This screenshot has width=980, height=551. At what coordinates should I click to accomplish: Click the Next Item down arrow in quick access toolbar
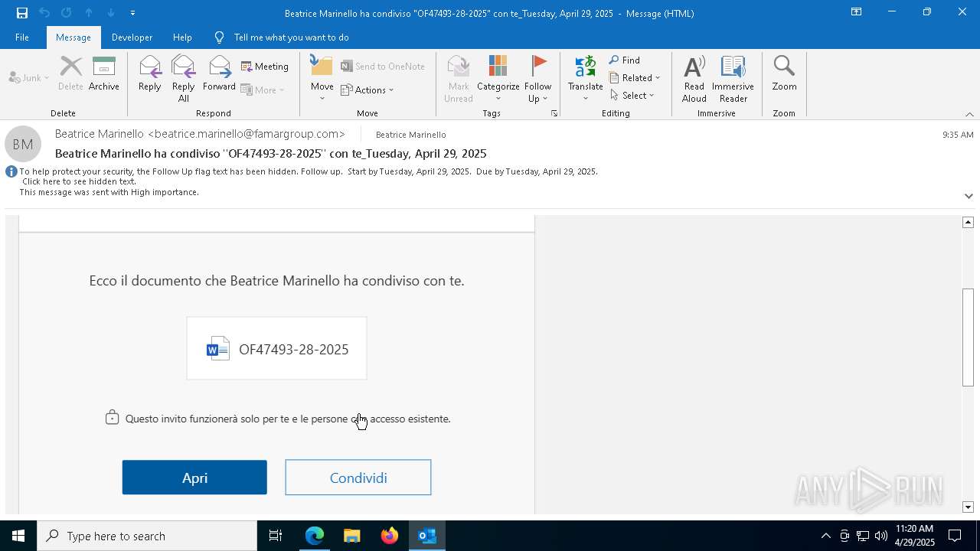111,13
